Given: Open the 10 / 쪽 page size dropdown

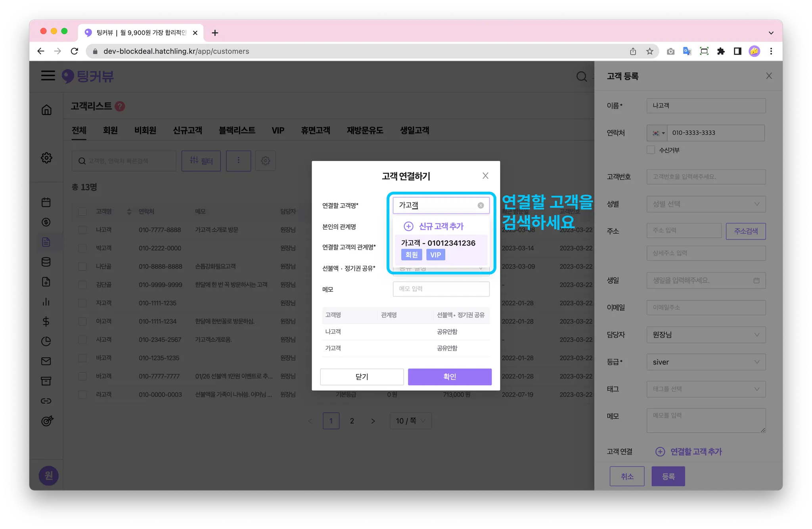Looking at the screenshot, I should pos(410,421).
